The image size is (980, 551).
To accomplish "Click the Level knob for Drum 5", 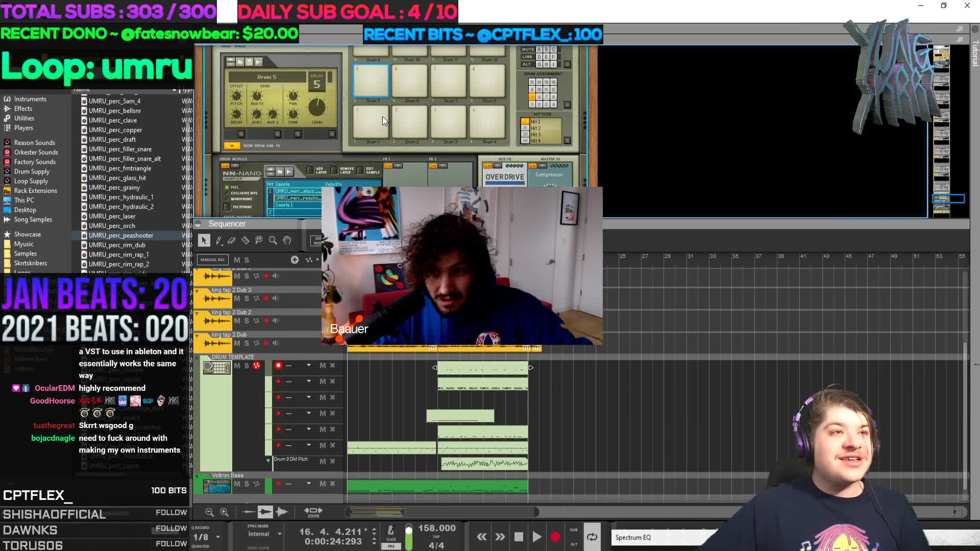I will pyautogui.click(x=317, y=107).
